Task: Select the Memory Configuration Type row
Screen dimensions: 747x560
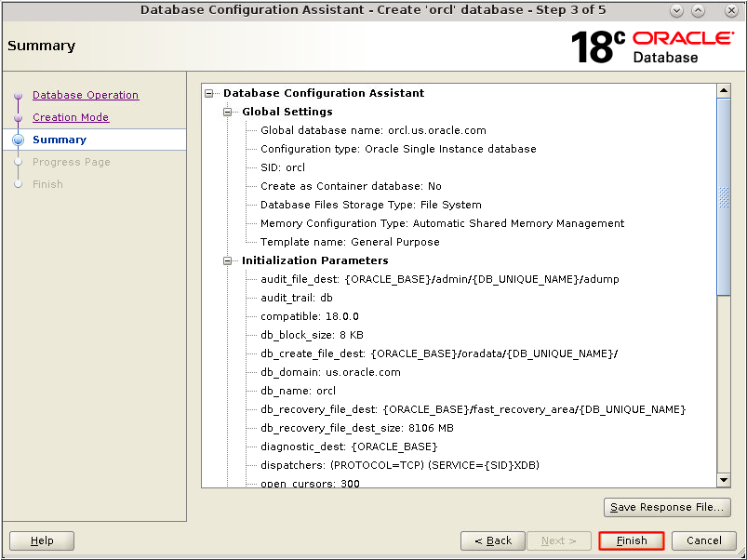Action: 442,223
